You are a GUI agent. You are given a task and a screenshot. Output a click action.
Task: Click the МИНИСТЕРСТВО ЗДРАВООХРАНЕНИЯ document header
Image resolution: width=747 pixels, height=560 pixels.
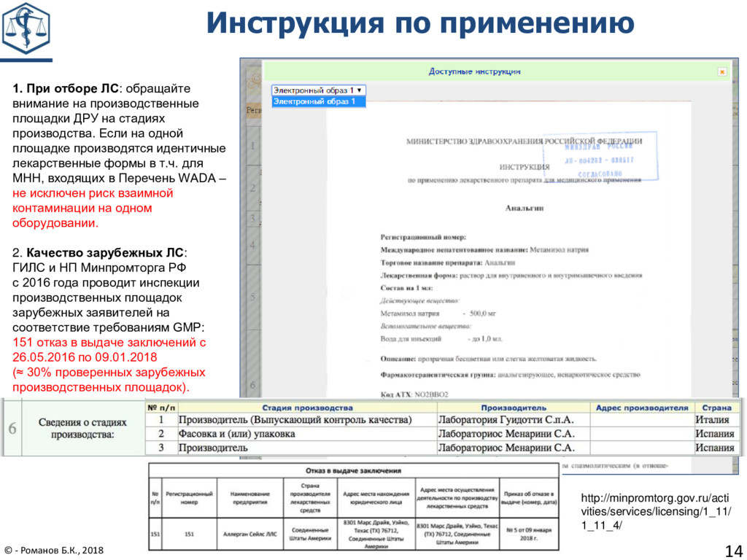(524, 141)
